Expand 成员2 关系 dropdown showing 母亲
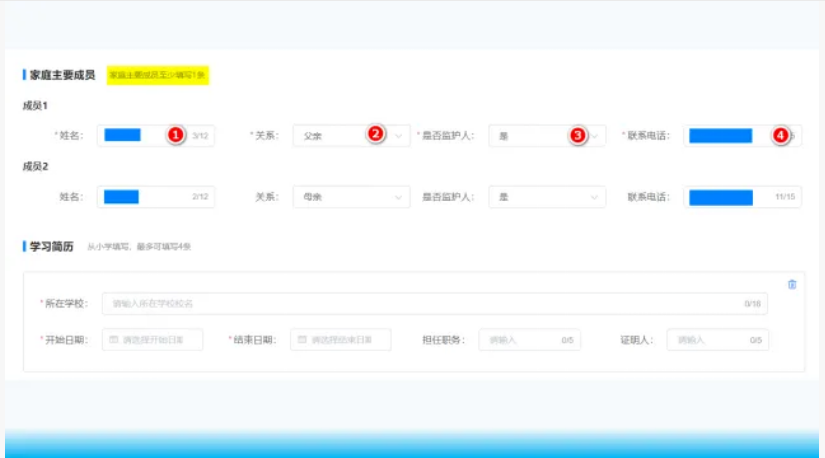The height and width of the screenshot is (458, 825). click(x=350, y=197)
